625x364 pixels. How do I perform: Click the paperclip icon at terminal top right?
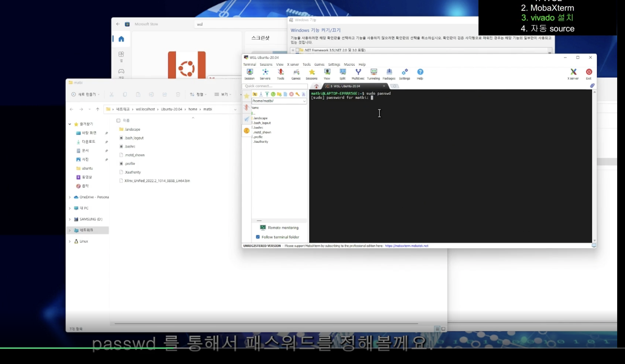coord(592,86)
